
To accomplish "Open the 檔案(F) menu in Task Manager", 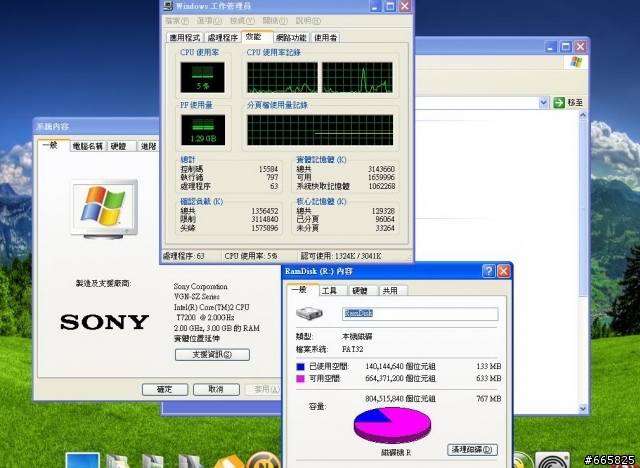I will point(177,20).
